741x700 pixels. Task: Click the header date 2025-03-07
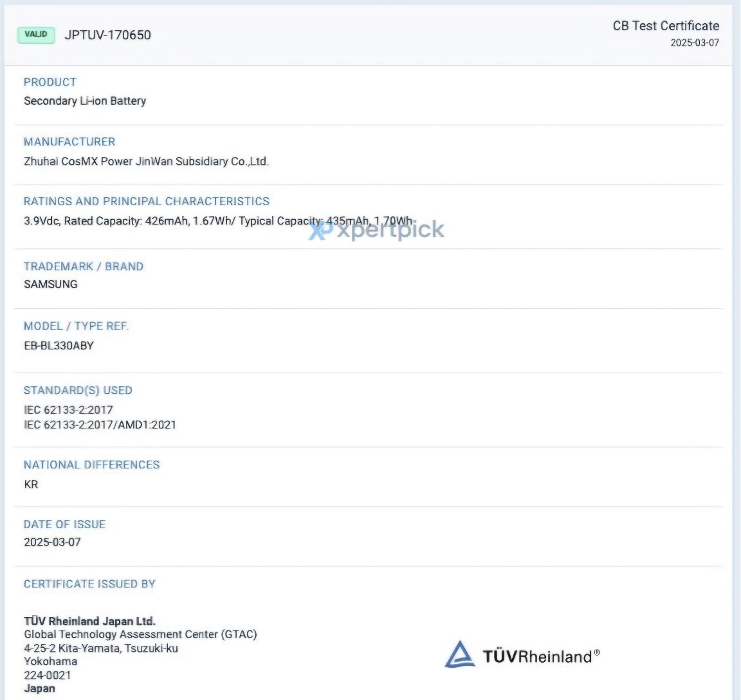pos(694,43)
